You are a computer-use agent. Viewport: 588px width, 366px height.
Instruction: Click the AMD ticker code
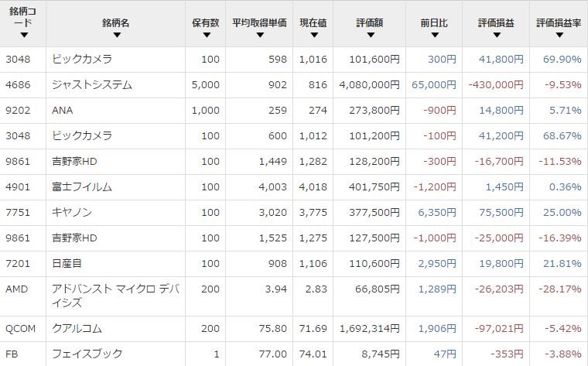17,289
